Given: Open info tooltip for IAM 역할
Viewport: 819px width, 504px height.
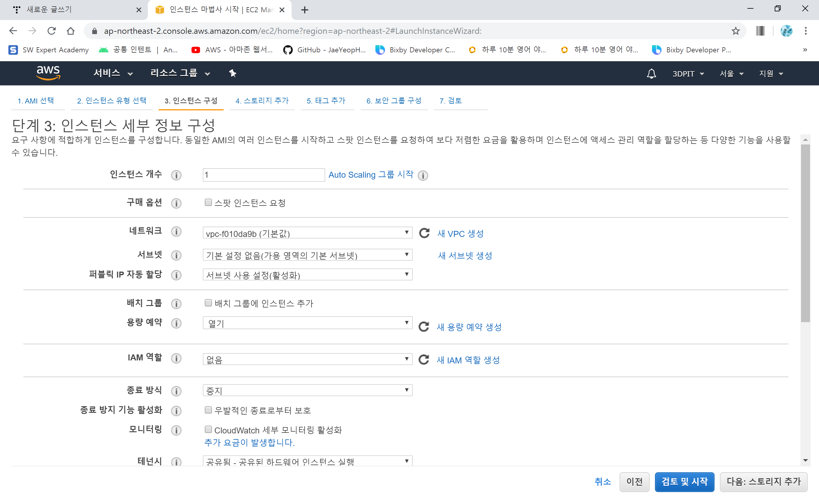Looking at the screenshot, I should [x=176, y=358].
